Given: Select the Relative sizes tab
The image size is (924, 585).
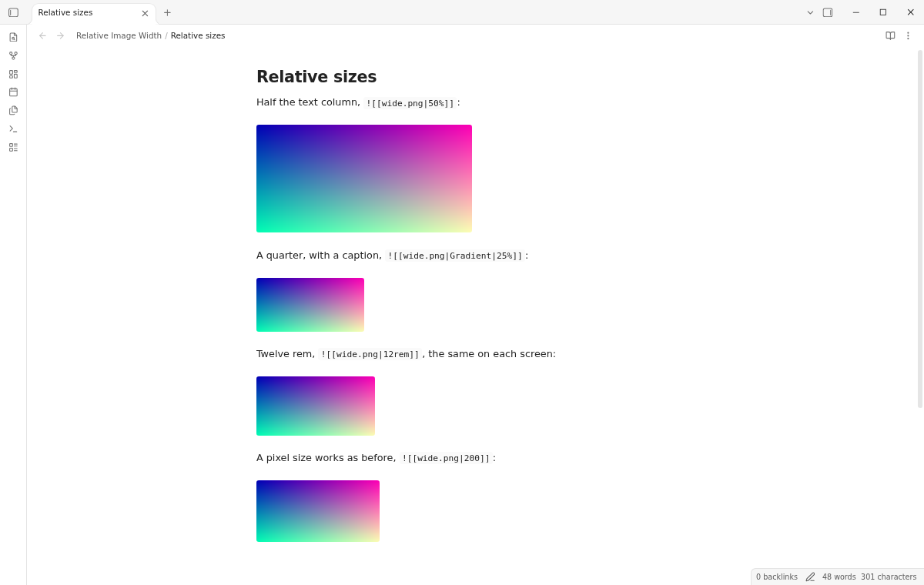Looking at the screenshot, I should 94,13.
